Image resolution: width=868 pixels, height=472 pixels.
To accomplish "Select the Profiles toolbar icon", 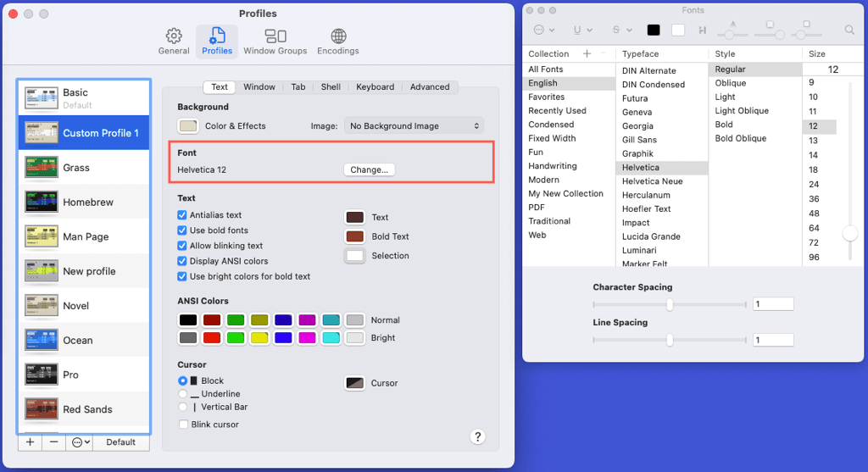I will (x=217, y=42).
